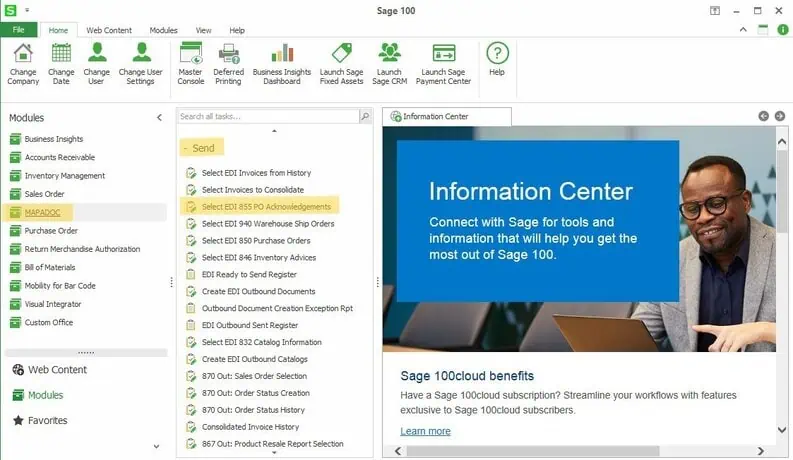The image size is (793, 460).
Task: Launch Sage Payment Center
Action: (443, 64)
